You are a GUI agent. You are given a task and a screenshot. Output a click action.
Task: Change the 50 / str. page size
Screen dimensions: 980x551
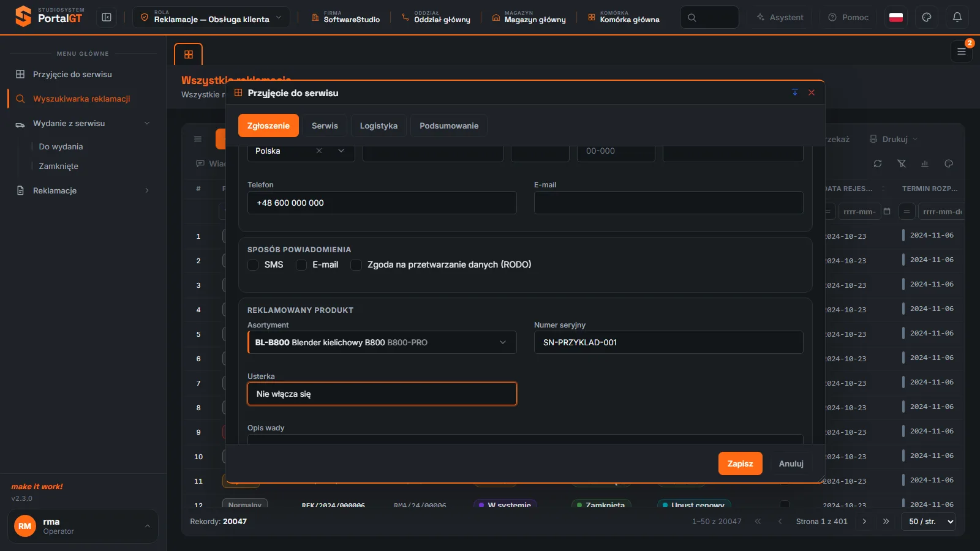[929, 522]
